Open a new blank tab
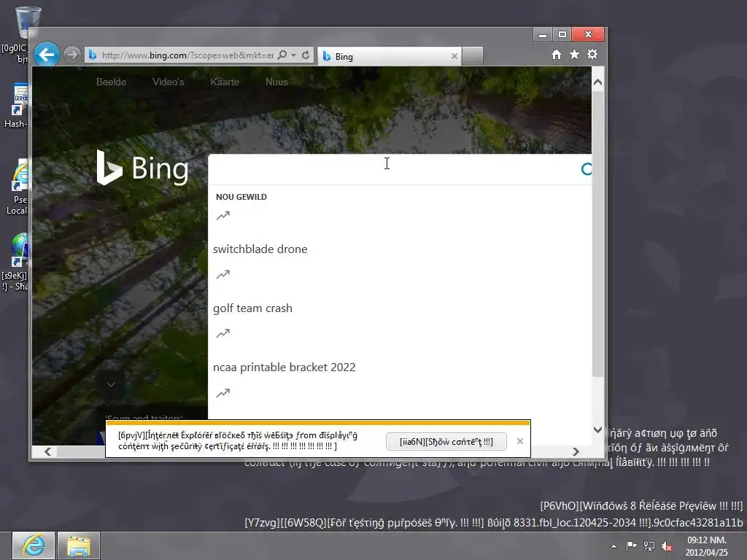Screen dimensions: 747x560 pyautogui.click(x=473, y=55)
